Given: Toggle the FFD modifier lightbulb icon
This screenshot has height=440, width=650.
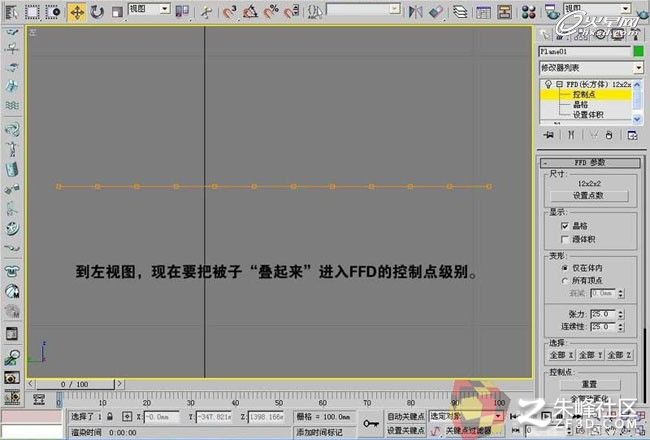Looking at the screenshot, I should point(548,84).
